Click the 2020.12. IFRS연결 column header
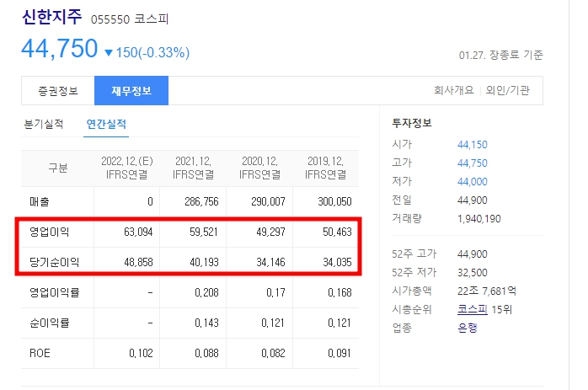The image size is (588, 390). point(259,168)
